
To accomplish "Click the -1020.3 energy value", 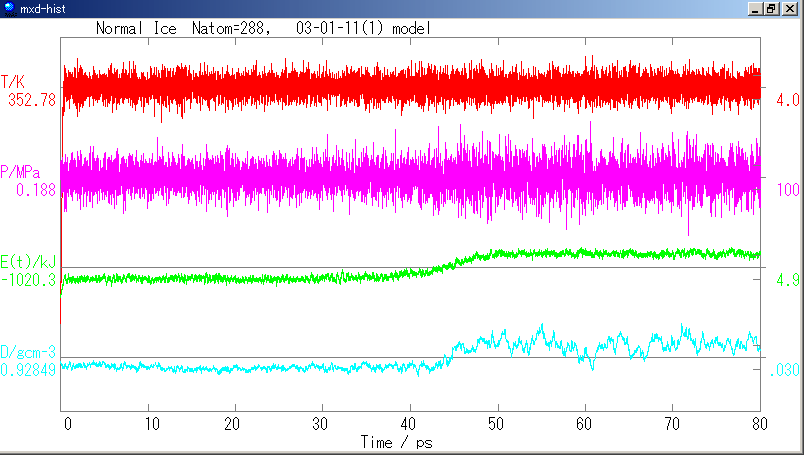I will 29,280.
